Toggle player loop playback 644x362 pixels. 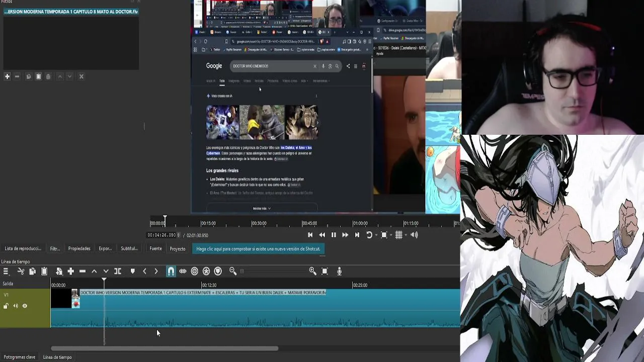click(369, 235)
